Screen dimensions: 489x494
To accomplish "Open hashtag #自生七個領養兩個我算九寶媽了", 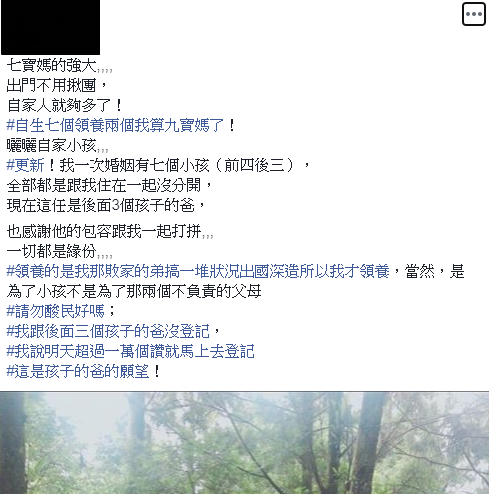I will pos(115,126).
